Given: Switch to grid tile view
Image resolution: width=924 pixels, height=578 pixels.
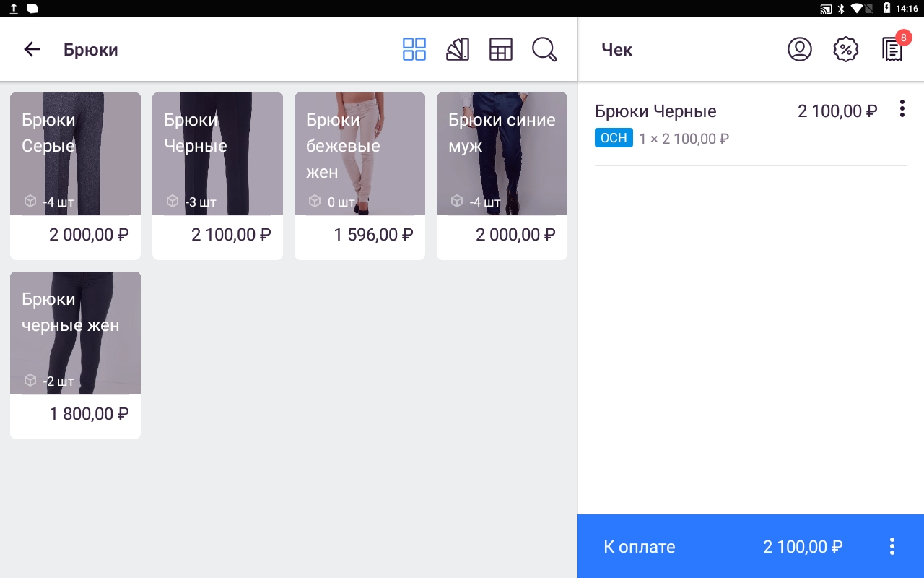Looking at the screenshot, I should (x=414, y=49).
